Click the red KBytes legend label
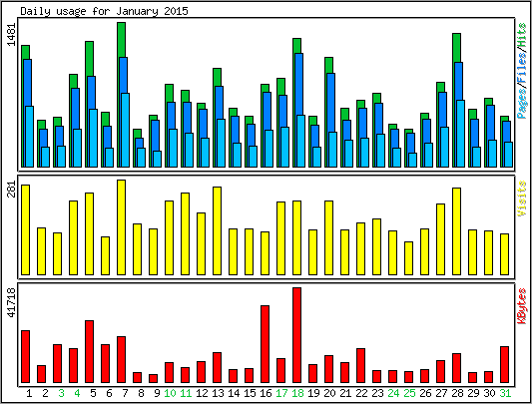 (522, 306)
